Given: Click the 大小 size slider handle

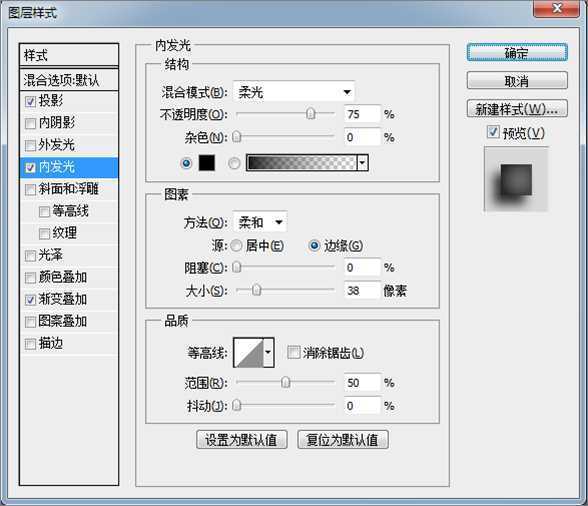Looking at the screenshot, I should tap(256, 290).
